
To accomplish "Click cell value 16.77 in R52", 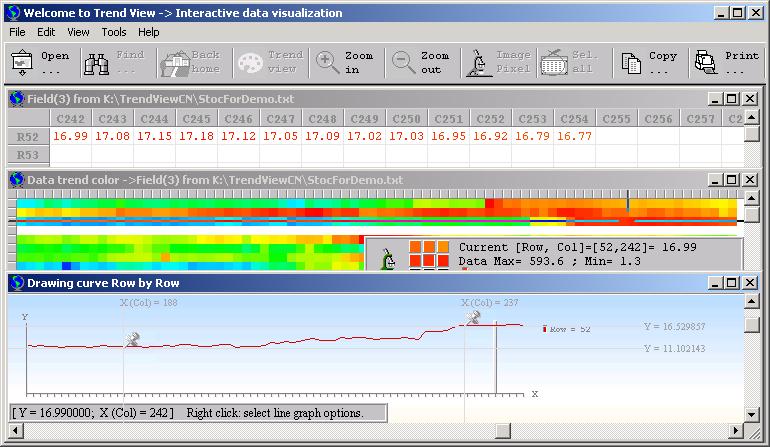I will (x=574, y=136).
